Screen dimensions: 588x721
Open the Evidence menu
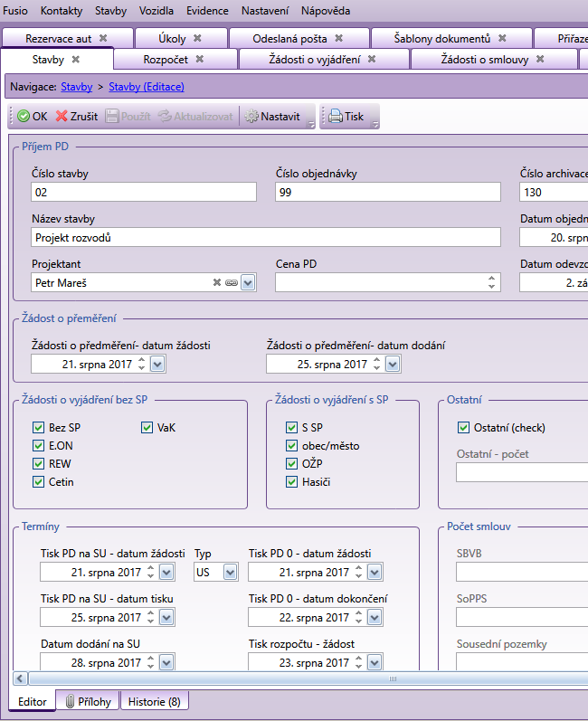(x=207, y=11)
